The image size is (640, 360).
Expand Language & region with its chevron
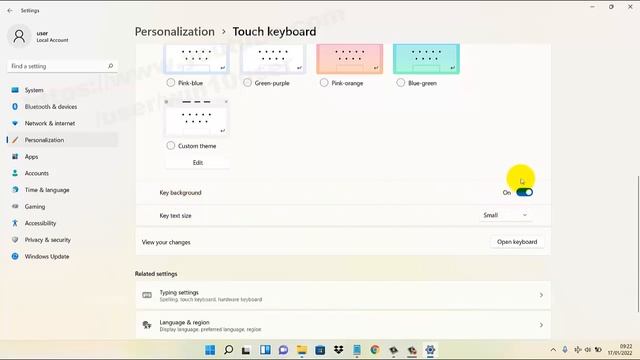pyautogui.click(x=541, y=325)
